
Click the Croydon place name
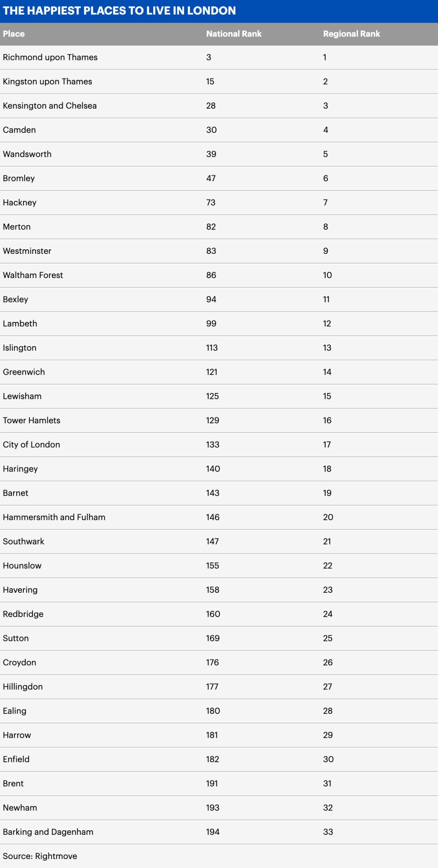(19, 662)
